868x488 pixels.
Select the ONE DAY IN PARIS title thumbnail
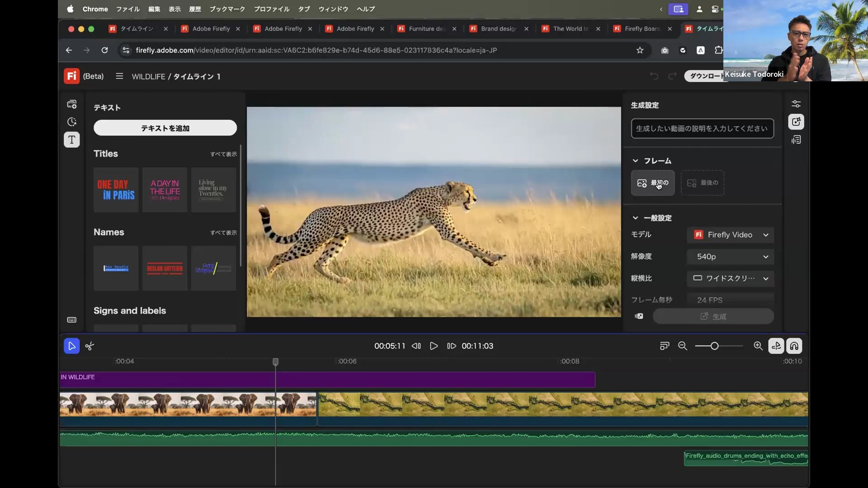tap(116, 190)
